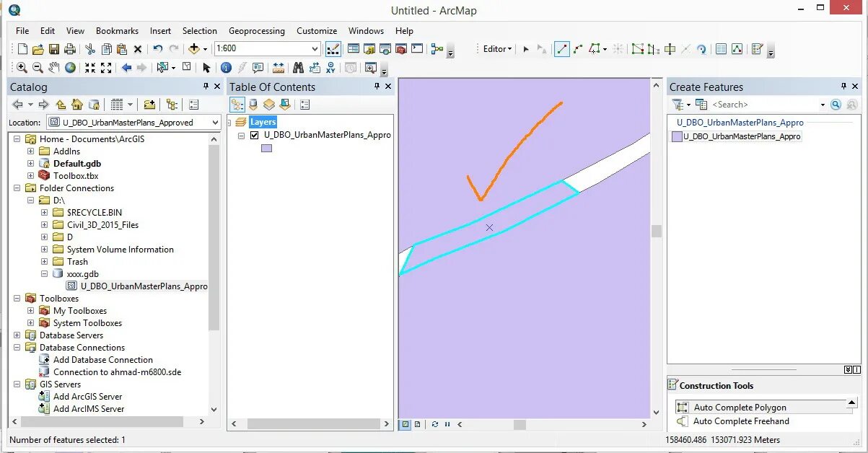Click the Create Features search magnifier button
868x453 pixels.
point(836,105)
